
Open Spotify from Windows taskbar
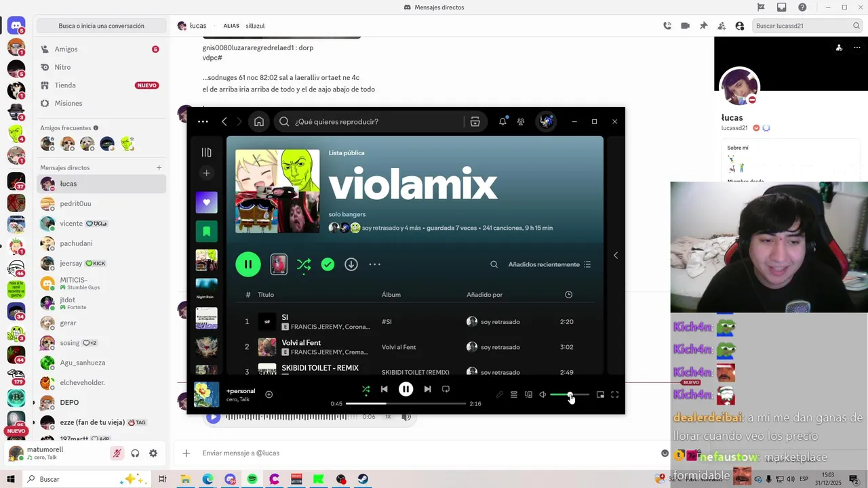click(x=252, y=479)
